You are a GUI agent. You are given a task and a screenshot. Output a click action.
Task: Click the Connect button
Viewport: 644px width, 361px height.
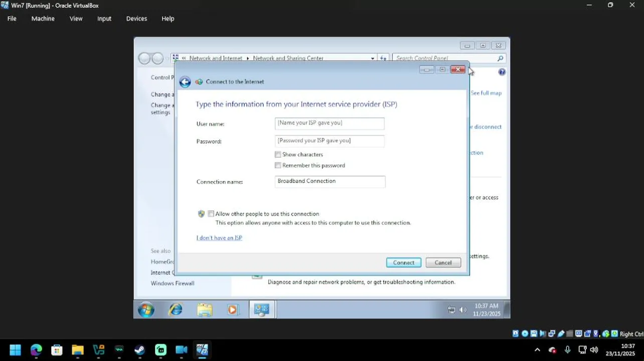pos(404,263)
